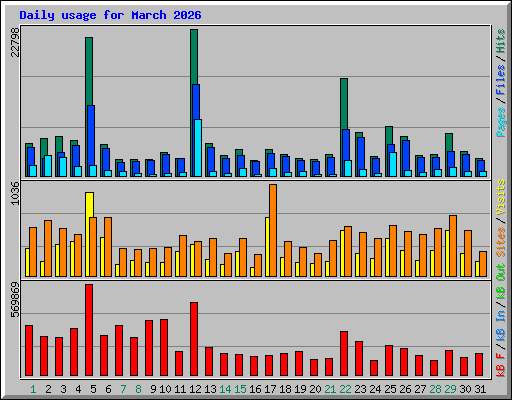Click the blue files bar for day 5
Image resolution: width=512 pixels, height=400 pixels.
click(x=91, y=135)
